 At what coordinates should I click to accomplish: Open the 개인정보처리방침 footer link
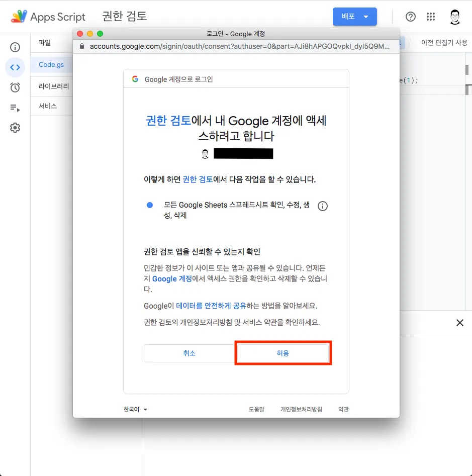pyautogui.click(x=301, y=409)
